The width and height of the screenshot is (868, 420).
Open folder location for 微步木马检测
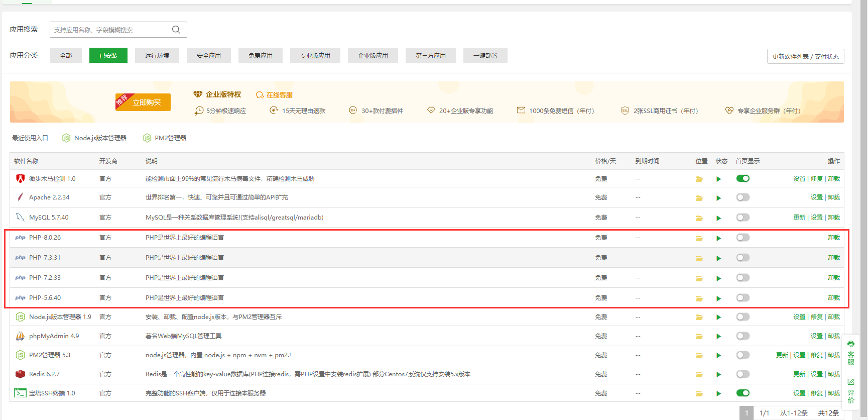699,179
